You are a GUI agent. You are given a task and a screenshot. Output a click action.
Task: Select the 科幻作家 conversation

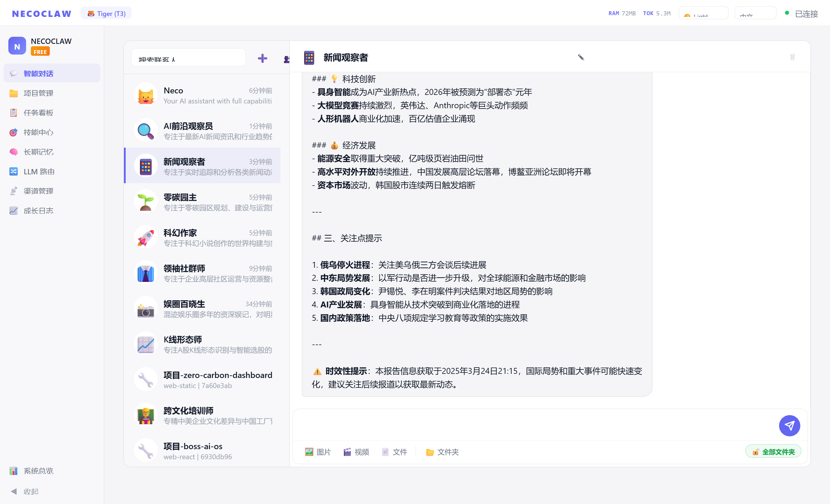pyautogui.click(x=202, y=236)
